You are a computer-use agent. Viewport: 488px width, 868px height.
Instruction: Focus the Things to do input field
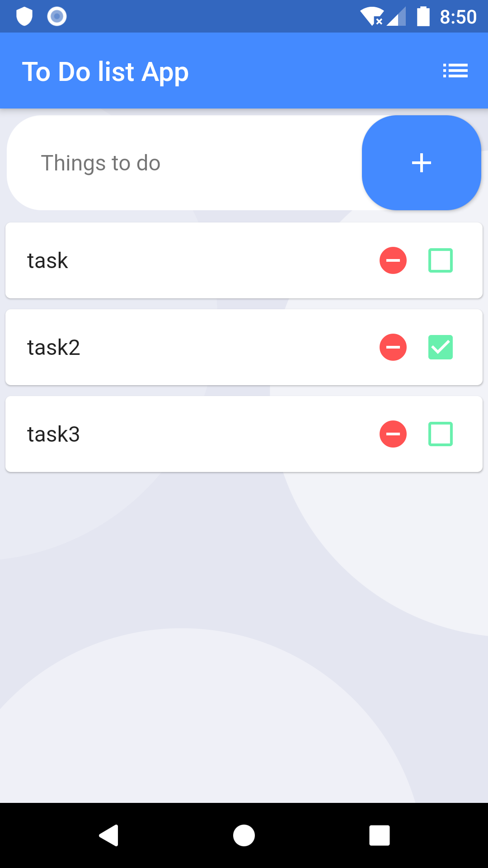[185, 163]
